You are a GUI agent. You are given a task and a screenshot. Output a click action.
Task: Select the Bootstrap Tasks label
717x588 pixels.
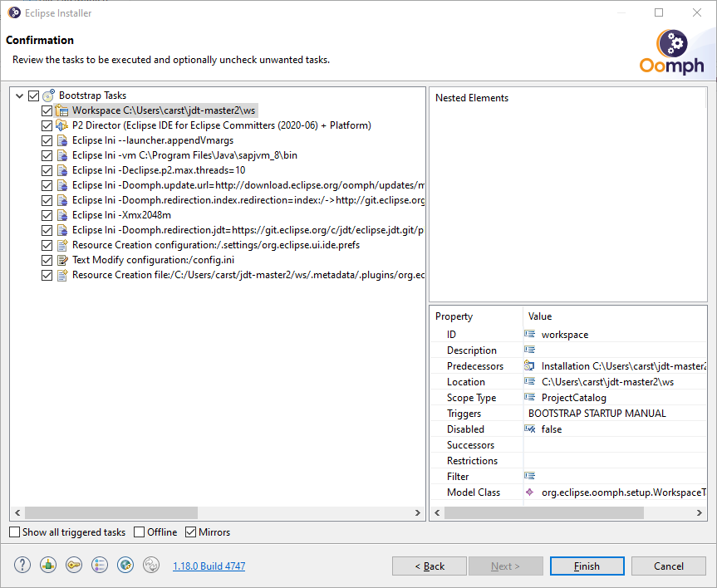(x=92, y=96)
